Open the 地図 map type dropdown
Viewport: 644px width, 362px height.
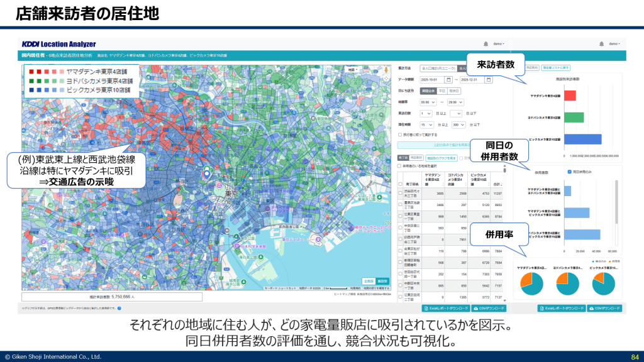click(353, 70)
